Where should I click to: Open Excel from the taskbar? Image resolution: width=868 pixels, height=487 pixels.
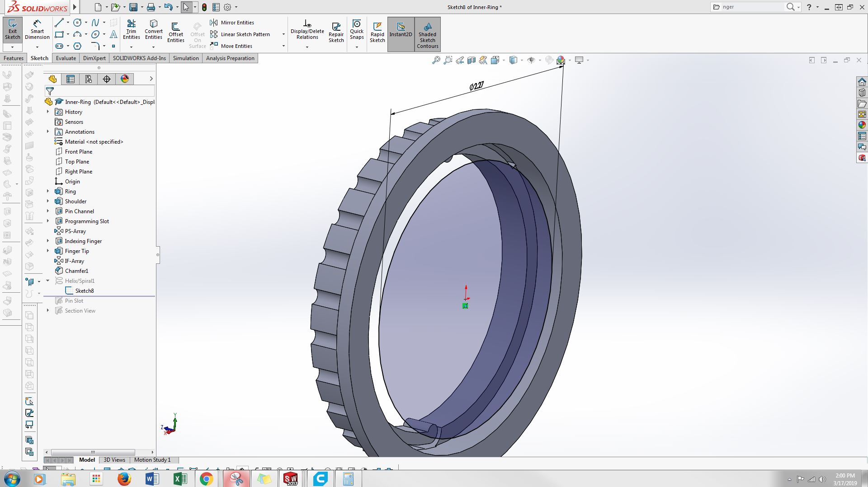(179, 479)
